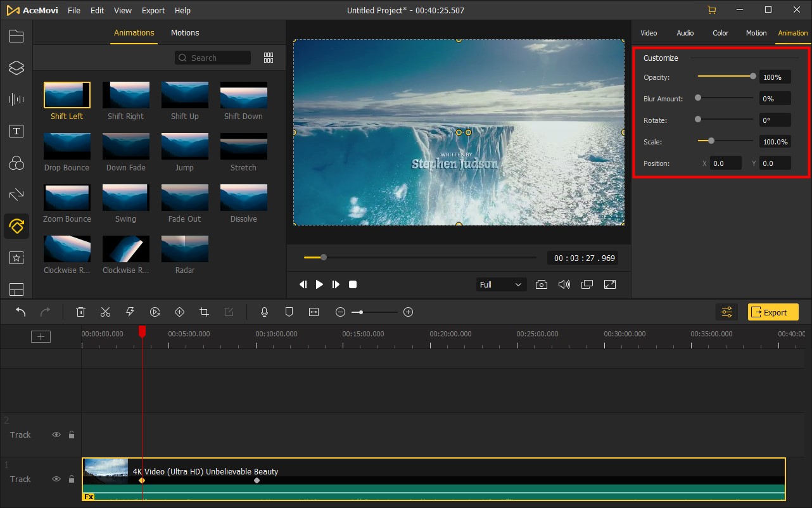Image resolution: width=812 pixels, height=508 pixels.
Task: Crop the video using the crop tool
Action: [204, 312]
